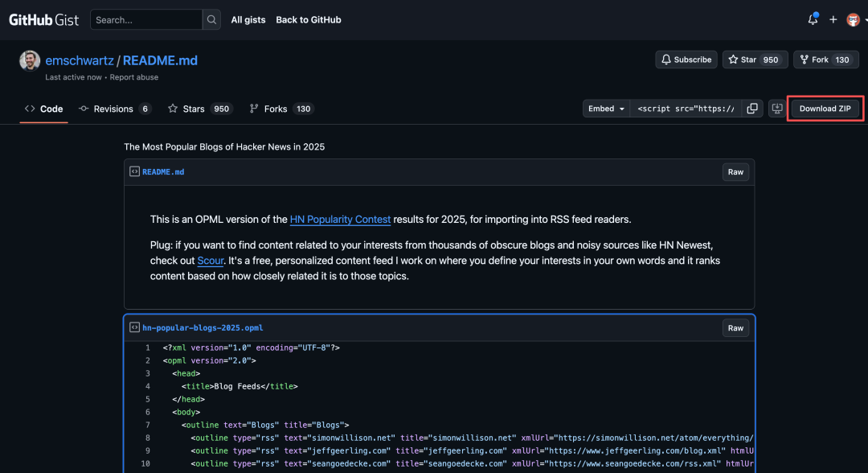This screenshot has width=868, height=473.
Task: Click the GitHub Gist logo
Action: 44,19
